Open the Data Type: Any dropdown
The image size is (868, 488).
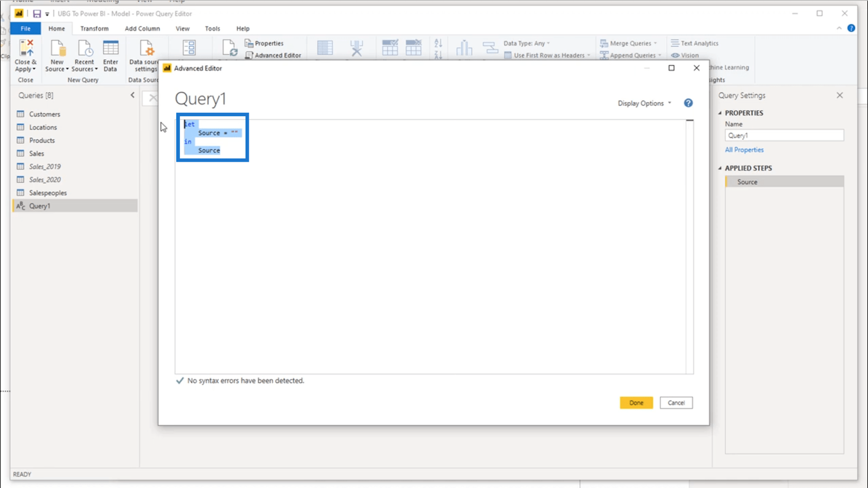click(x=526, y=43)
